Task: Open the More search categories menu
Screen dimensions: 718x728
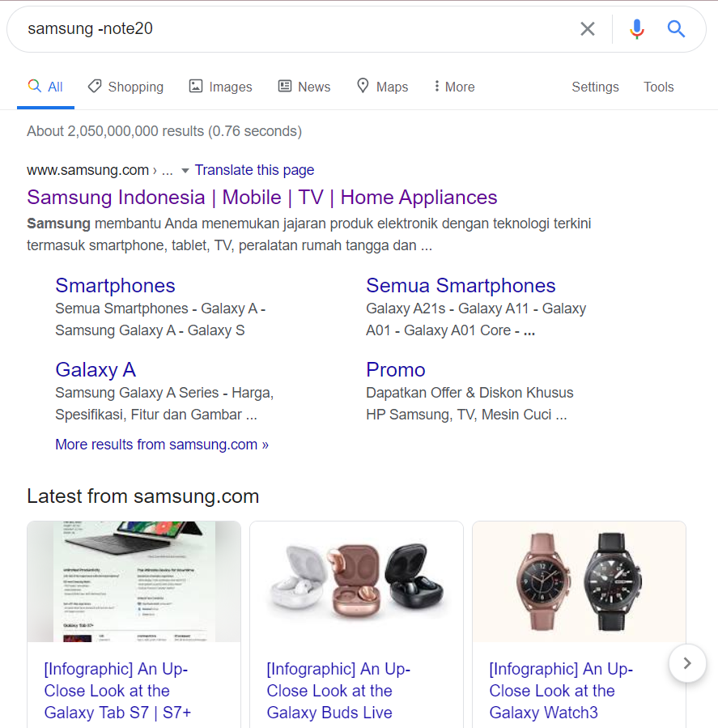Action: coord(454,87)
